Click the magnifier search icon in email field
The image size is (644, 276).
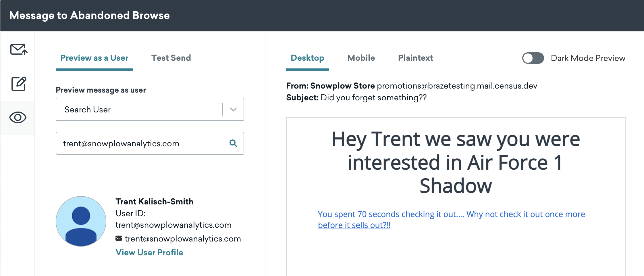coord(233,143)
